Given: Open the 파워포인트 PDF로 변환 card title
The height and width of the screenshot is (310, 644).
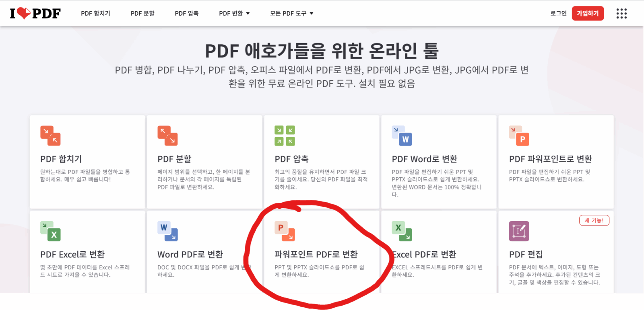Looking at the screenshot, I should tap(316, 255).
